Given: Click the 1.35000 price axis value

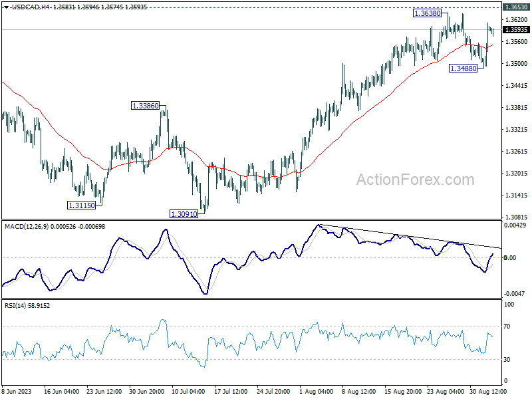Looking at the screenshot, I should [516, 64].
